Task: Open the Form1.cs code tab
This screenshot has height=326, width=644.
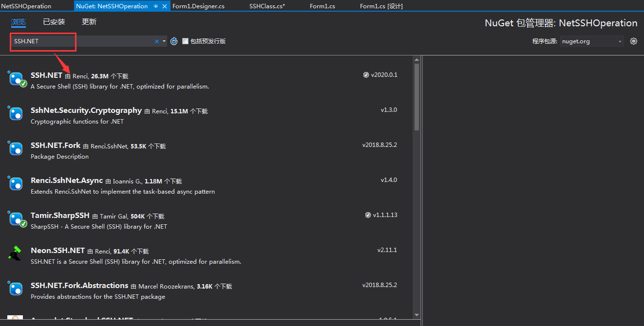Action: pos(322,6)
